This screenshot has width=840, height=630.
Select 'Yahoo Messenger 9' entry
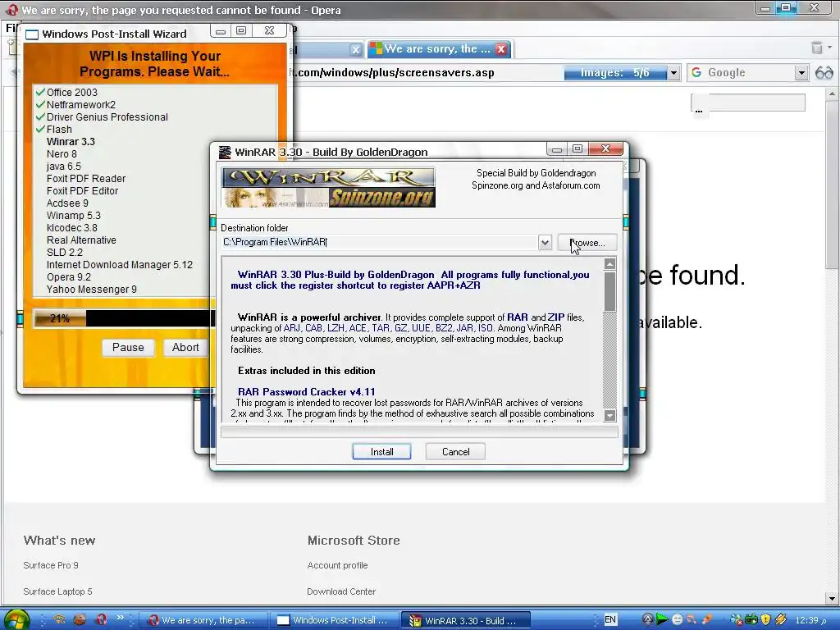(92, 290)
